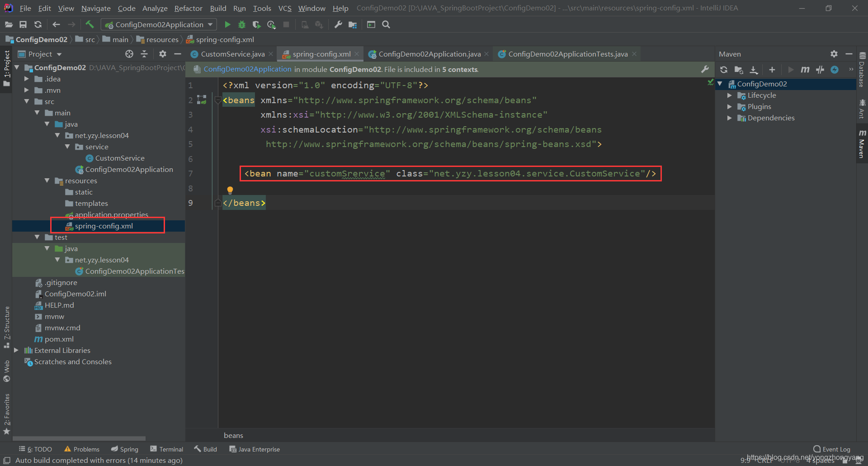Open the ConfigDemo02Application run configuration dropdown
Screen dimensions: 868x466
(159, 24)
